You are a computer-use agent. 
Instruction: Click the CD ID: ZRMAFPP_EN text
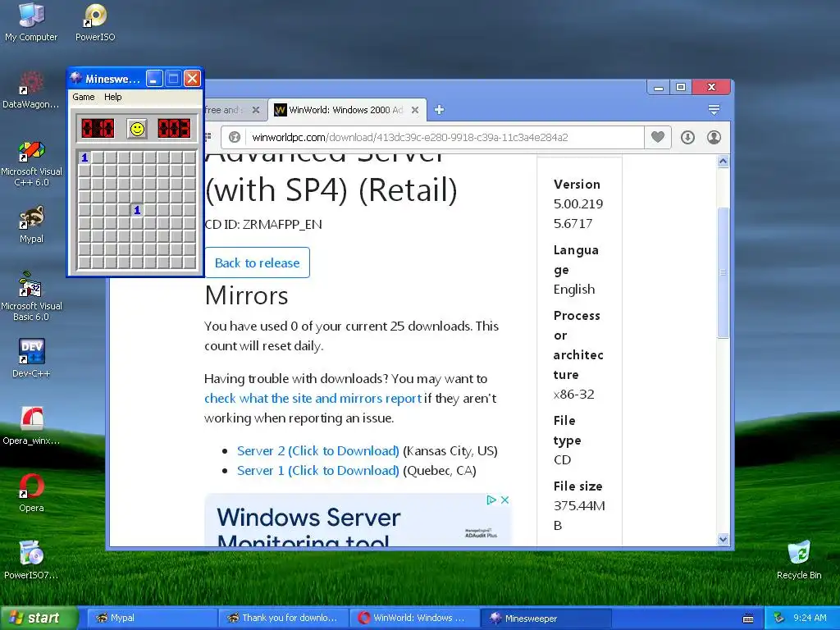pos(263,224)
